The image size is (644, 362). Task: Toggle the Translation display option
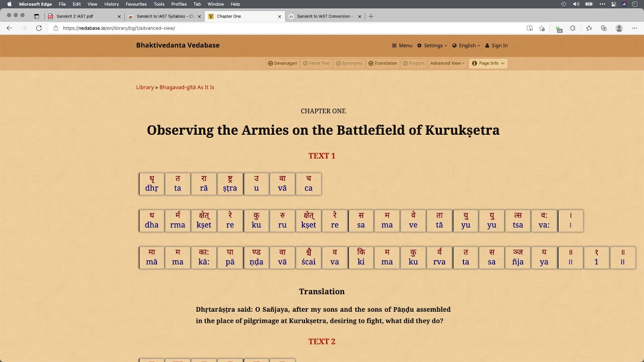point(383,63)
